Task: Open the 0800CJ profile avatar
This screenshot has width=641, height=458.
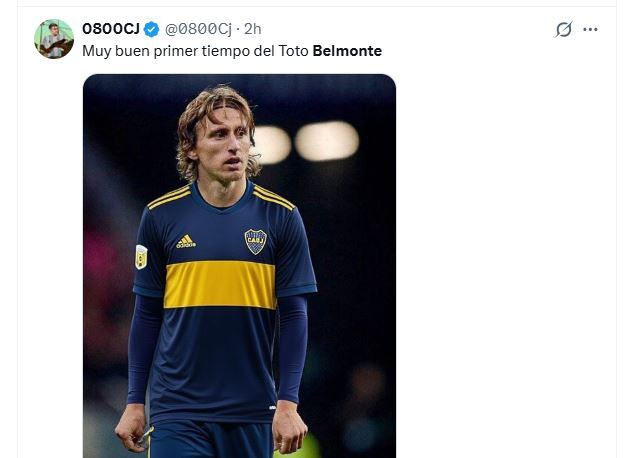Action: click(54, 39)
